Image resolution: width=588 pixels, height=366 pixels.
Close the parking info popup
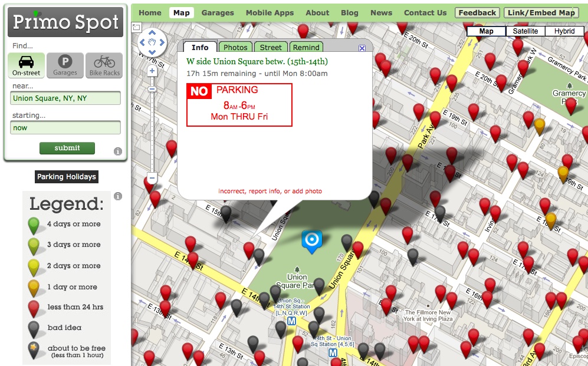362,48
